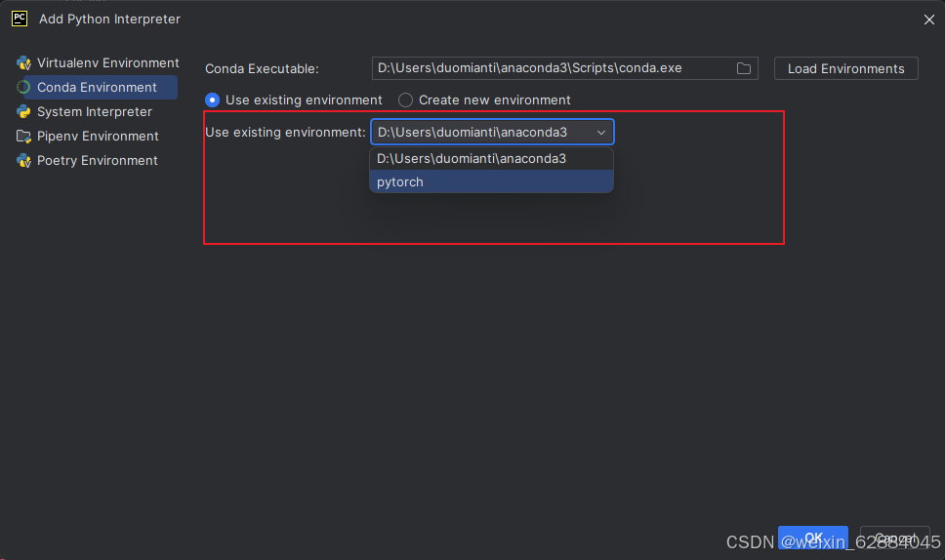Select Conda Environment in the sidebar
This screenshot has height=560, width=945.
pos(97,87)
